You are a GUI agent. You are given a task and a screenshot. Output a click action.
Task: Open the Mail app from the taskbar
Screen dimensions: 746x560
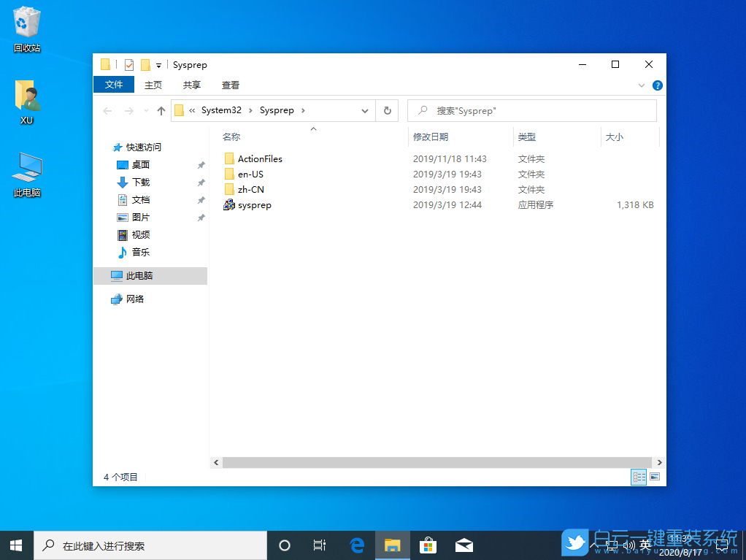point(464,545)
